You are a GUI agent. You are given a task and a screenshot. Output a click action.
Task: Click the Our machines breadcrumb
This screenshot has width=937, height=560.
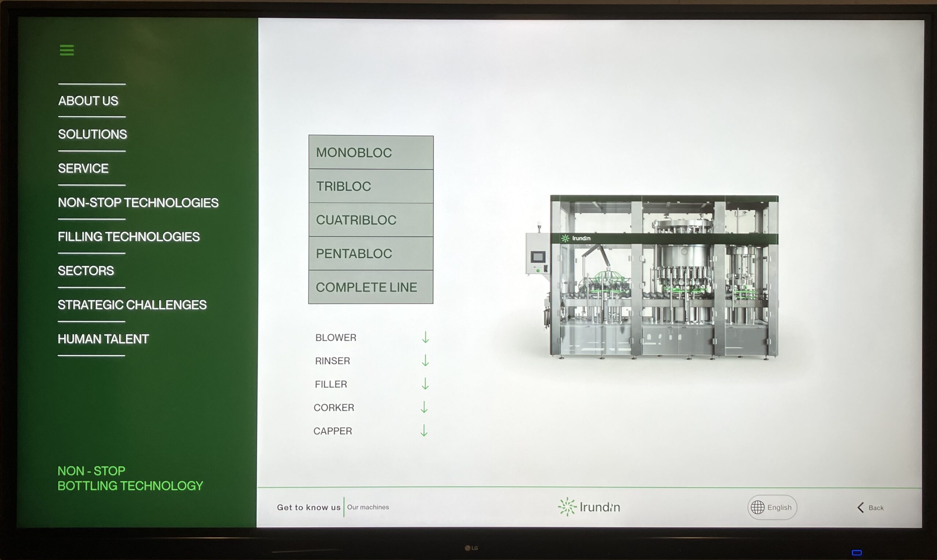pyautogui.click(x=368, y=507)
